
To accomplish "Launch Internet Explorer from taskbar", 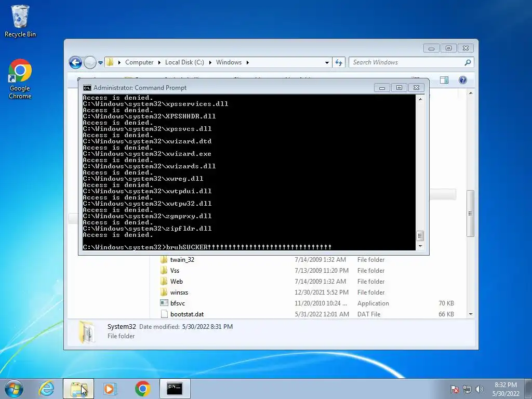I will pyautogui.click(x=46, y=389).
